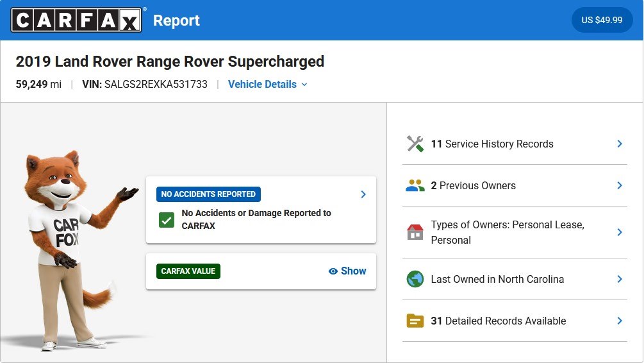
Task: Click the Report header text
Action: 176,20
